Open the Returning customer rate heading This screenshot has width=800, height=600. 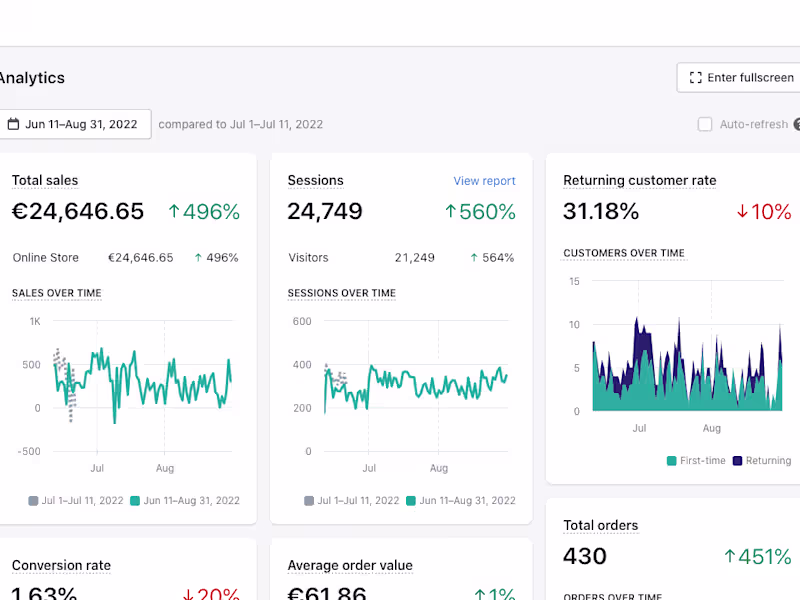pos(639,181)
